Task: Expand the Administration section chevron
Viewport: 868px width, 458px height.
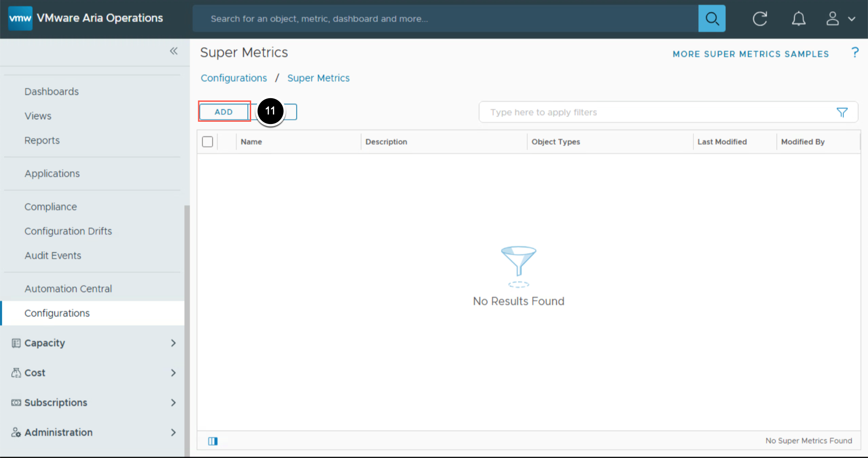Action: tap(173, 433)
